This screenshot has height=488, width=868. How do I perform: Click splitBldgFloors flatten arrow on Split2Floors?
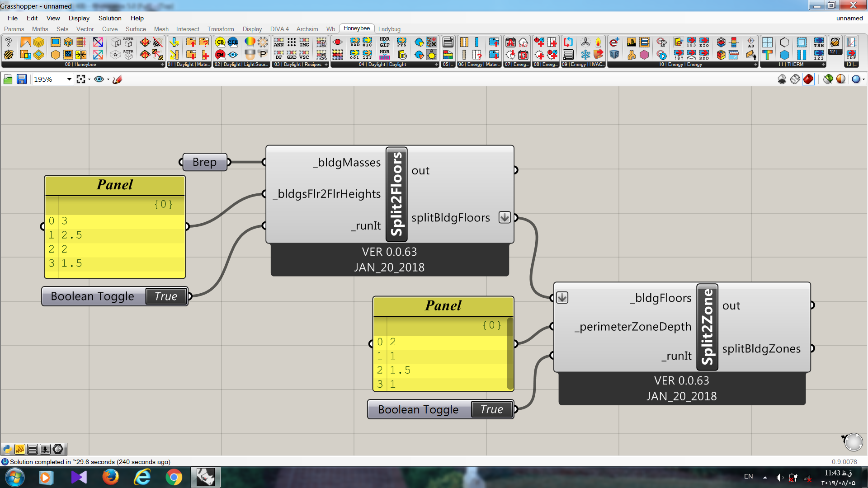click(505, 217)
